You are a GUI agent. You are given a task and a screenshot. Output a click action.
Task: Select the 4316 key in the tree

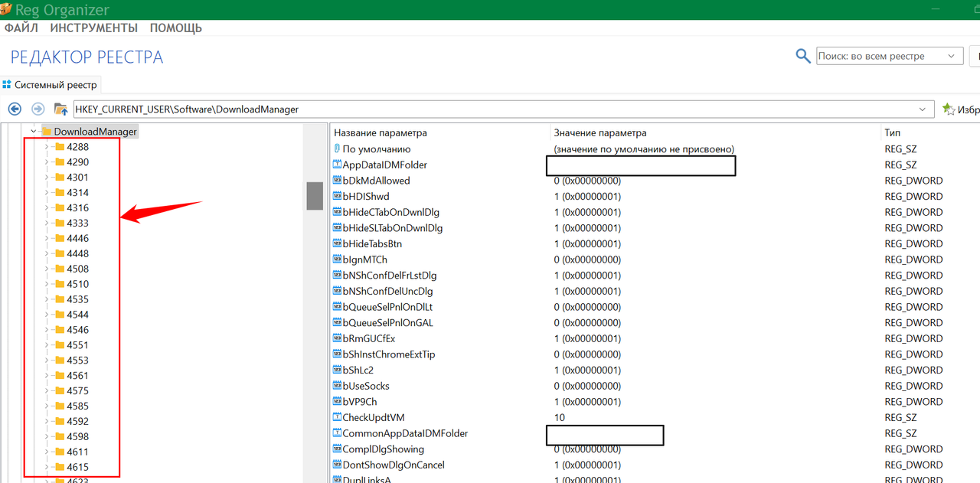pyautogui.click(x=77, y=208)
